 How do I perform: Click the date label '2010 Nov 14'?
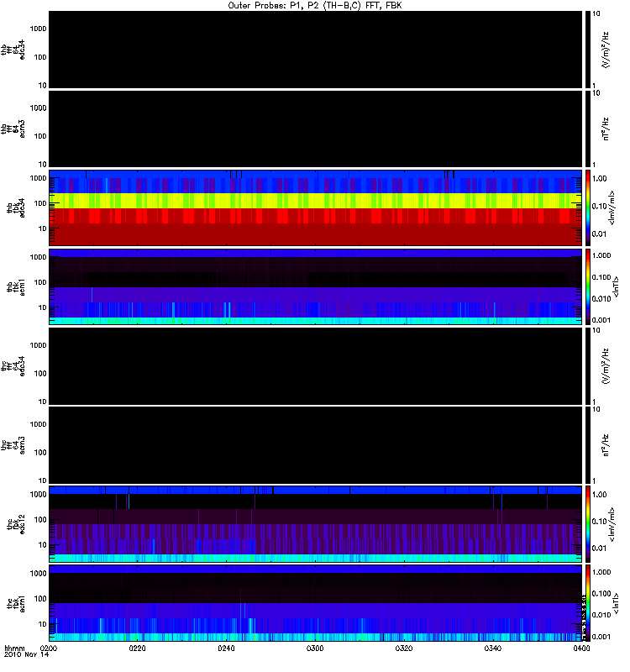pos(26,654)
